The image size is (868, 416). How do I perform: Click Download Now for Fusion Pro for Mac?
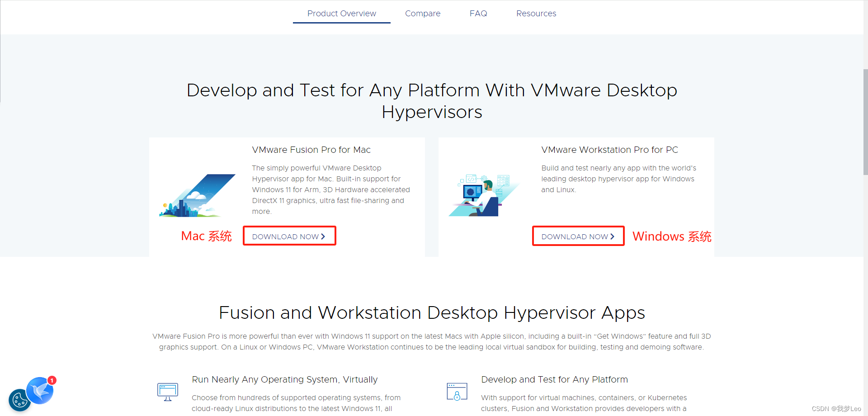pyautogui.click(x=289, y=236)
